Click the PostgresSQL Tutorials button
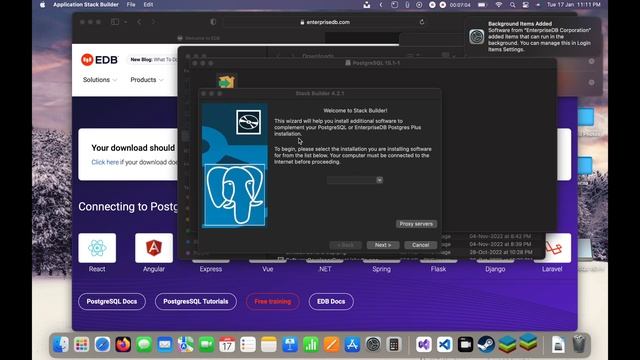This screenshot has width=640, height=360. tap(196, 302)
